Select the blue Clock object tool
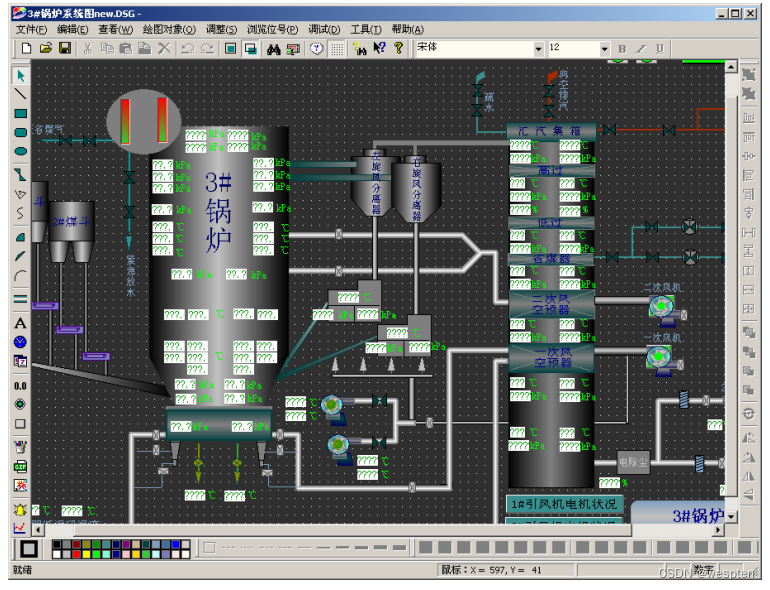770x590 pixels. tap(20, 342)
